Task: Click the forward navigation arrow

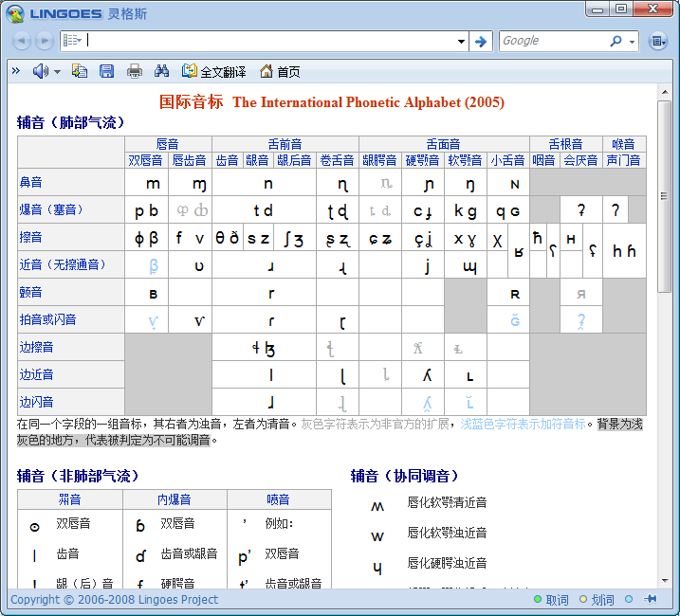Action: 44,41
